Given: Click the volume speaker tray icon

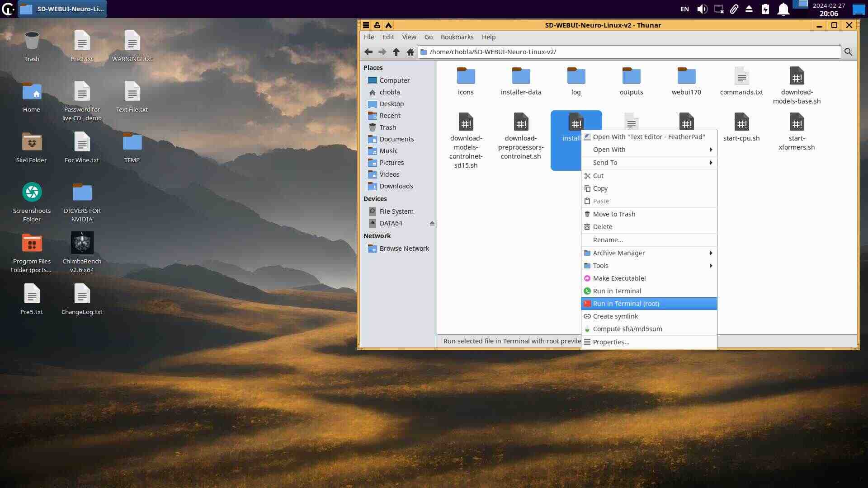Looking at the screenshot, I should coord(702,9).
